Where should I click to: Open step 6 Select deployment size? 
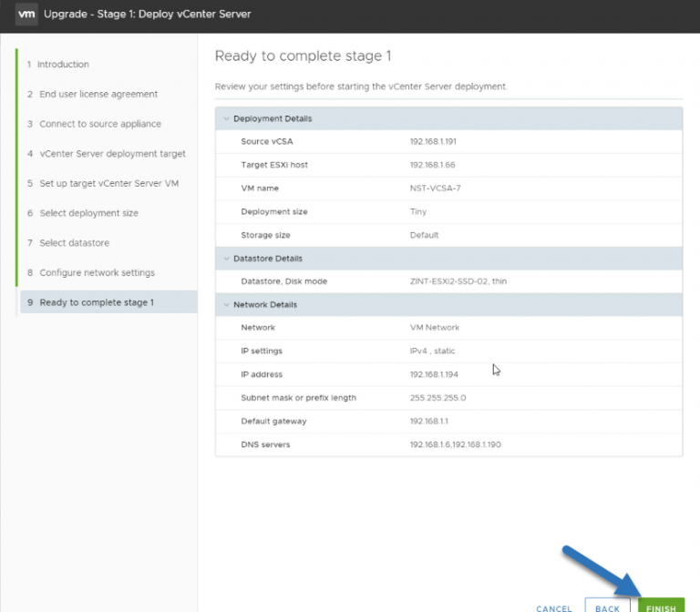(x=82, y=213)
